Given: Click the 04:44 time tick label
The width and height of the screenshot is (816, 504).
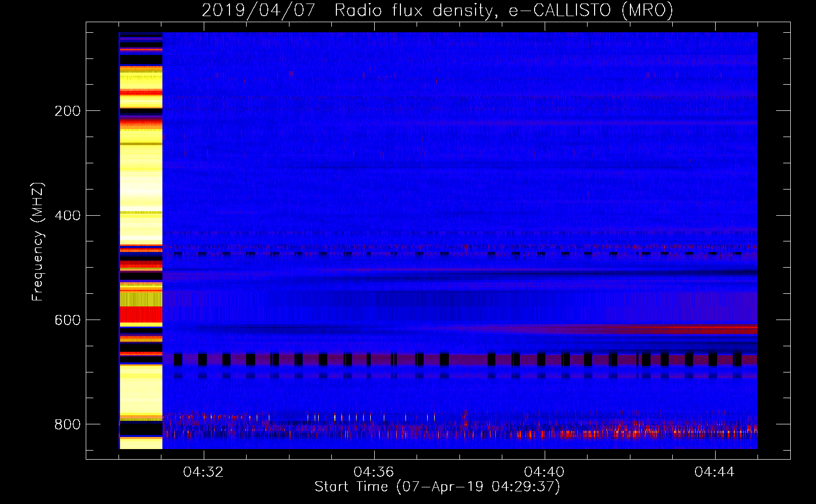Looking at the screenshot, I should pyautogui.click(x=715, y=472).
